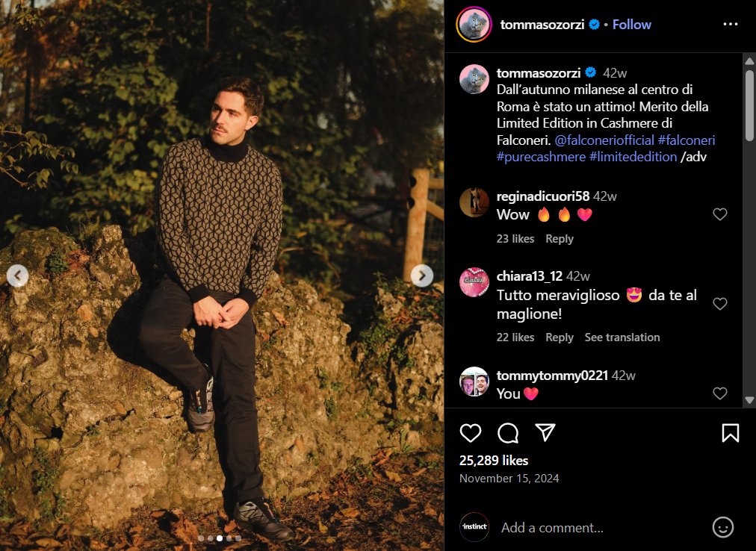Screen dimensions: 756x551
Task: Like tommytommy0221's comment
Action: point(719,393)
